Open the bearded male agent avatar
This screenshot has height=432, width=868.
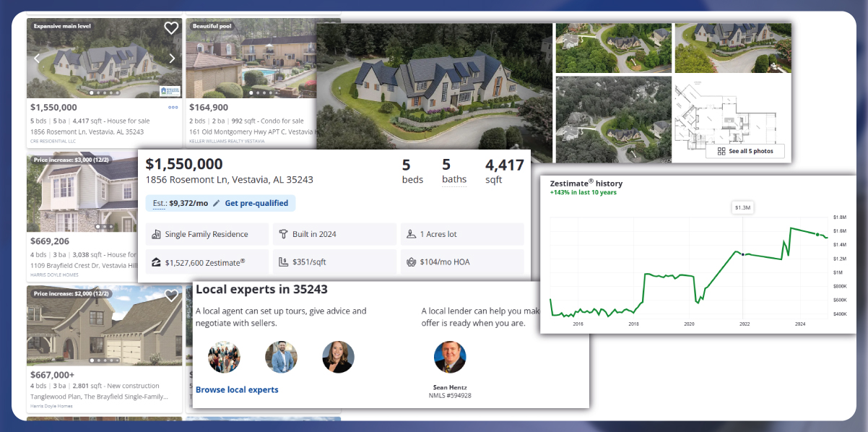[281, 357]
